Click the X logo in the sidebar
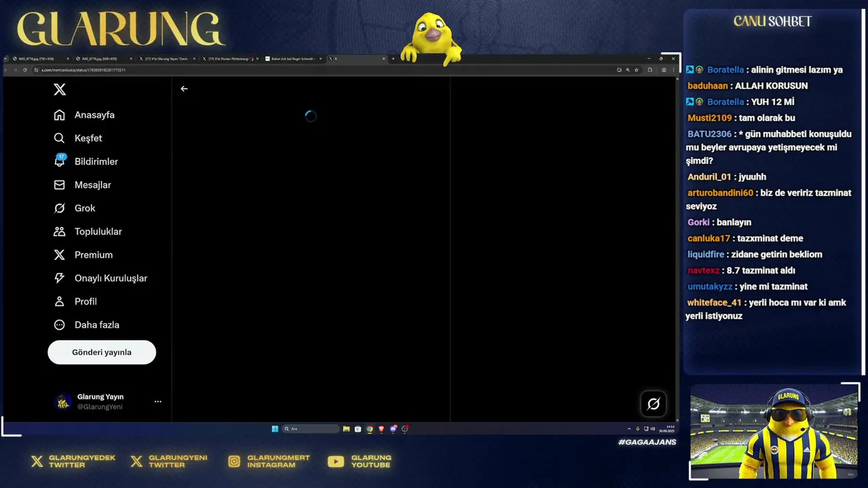Viewport: 868px width, 488px height. (x=60, y=89)
